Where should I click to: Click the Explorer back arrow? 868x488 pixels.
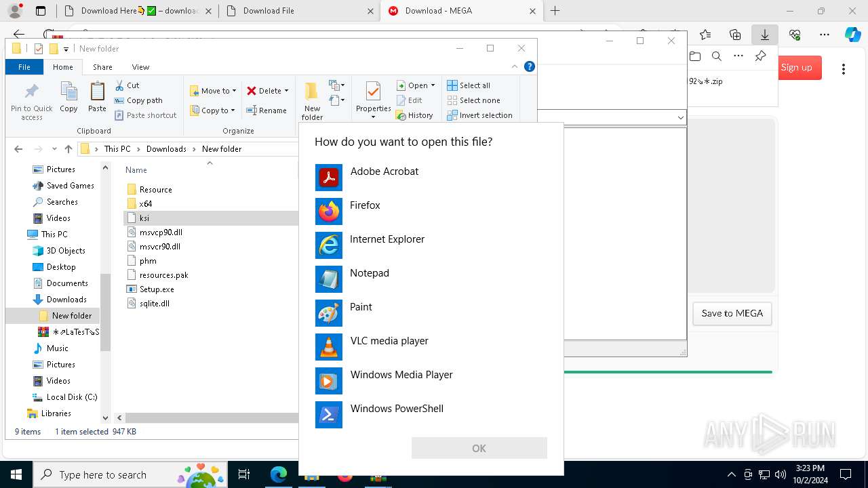(18, 149)
